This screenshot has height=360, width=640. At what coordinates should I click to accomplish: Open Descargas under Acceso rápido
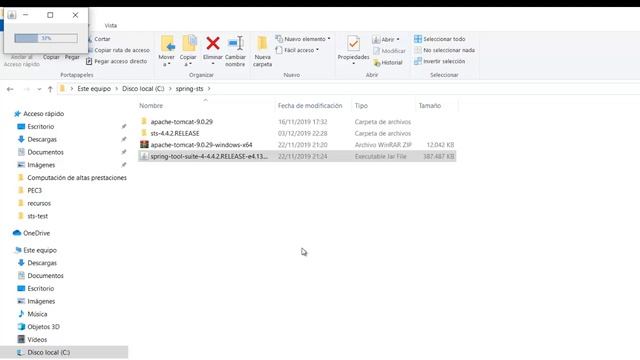coord(37,139)
